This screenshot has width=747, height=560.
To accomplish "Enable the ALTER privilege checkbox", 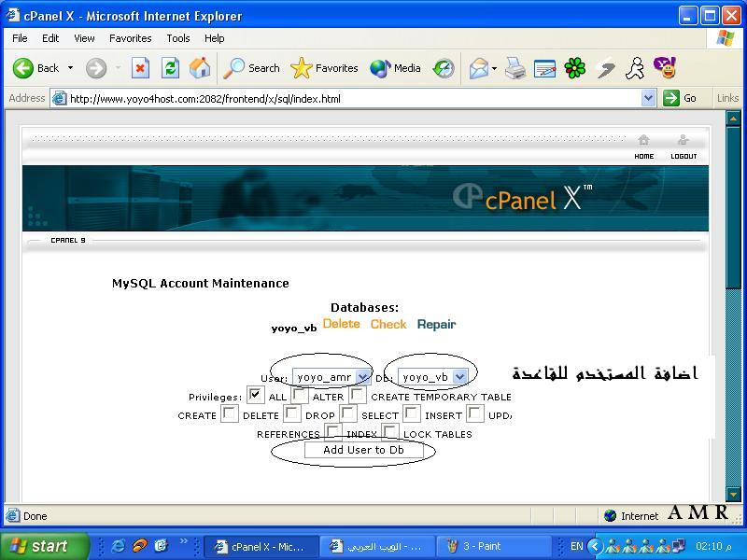I will (300, 395).
